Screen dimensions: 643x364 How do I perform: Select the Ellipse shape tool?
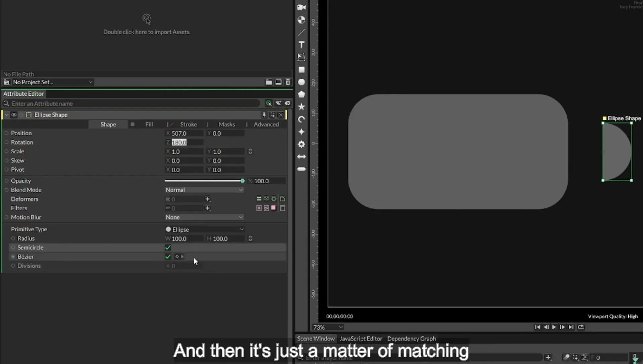pyautogui.click(x=301, y=82)
